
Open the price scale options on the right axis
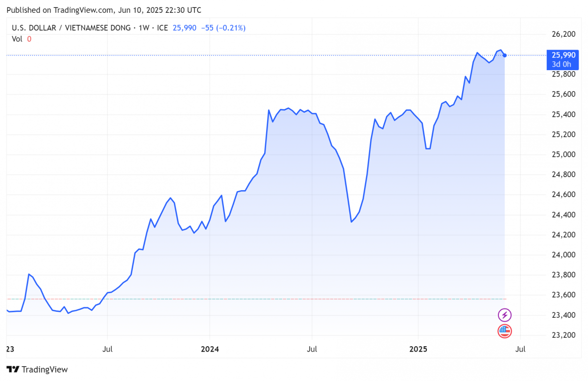[x=563, y=196]
